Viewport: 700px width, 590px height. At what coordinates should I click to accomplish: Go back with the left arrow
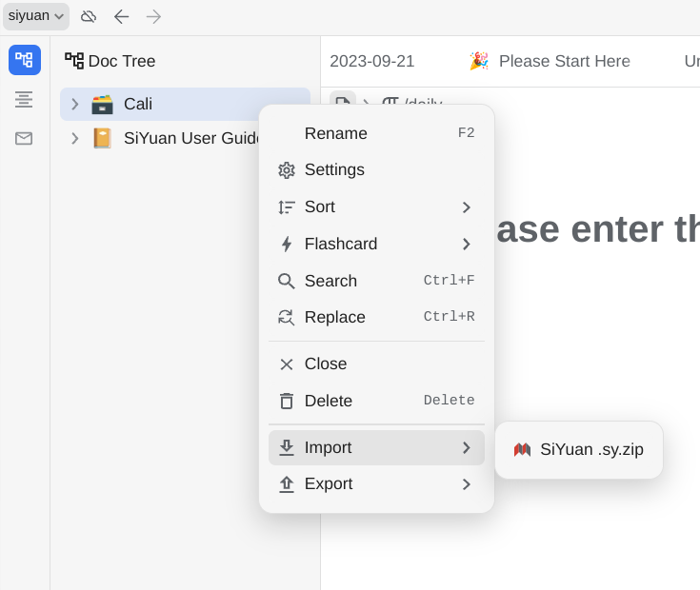click(121, 17)
